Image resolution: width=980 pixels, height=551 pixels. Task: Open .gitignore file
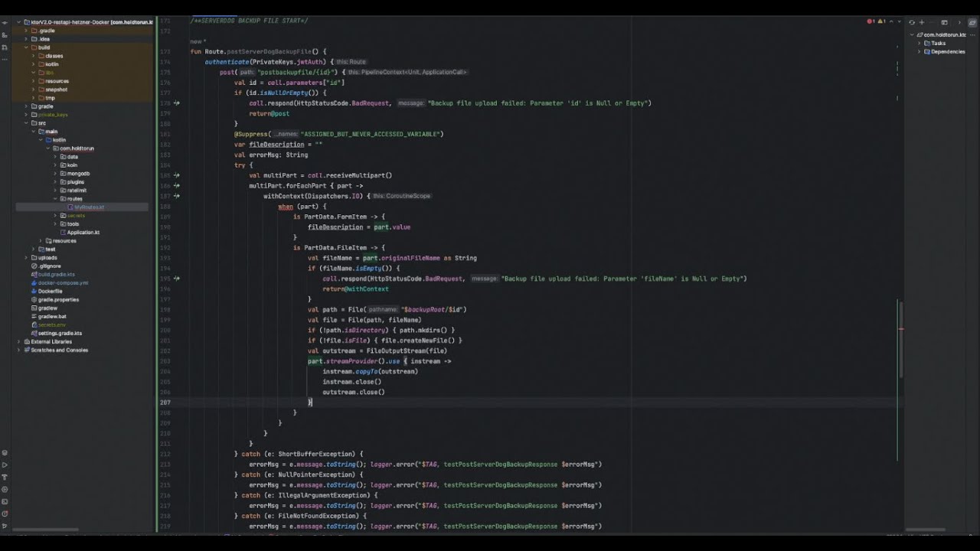(50, 266)
